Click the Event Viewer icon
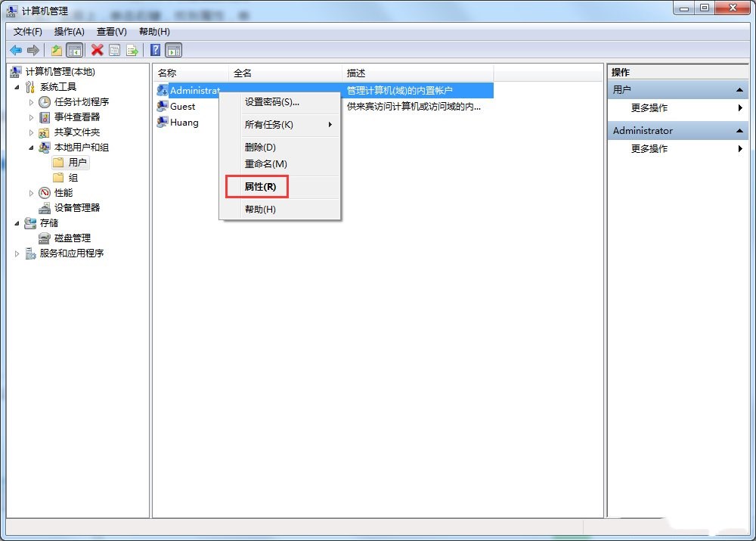This screenshot has width=756, height=541. [45, 117]
